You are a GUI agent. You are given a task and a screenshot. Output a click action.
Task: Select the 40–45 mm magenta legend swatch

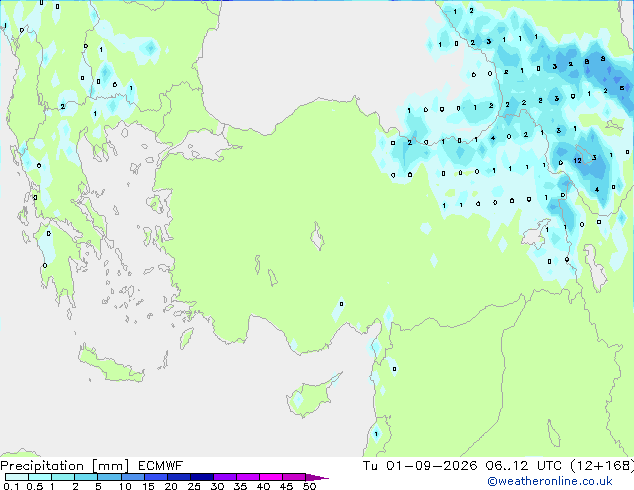point(271,477)
